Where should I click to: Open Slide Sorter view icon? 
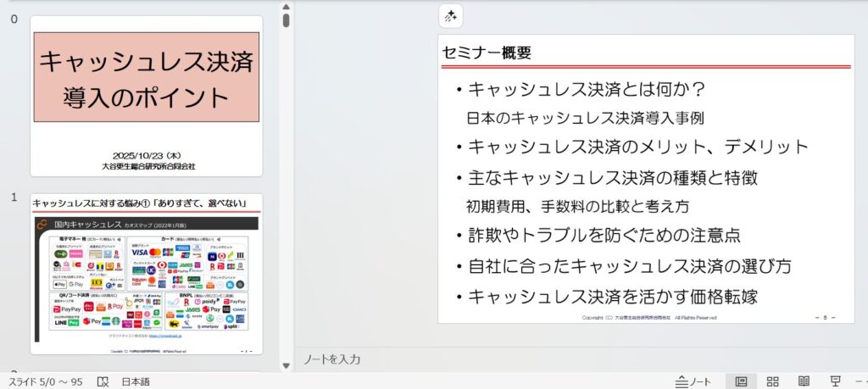pyautogui.click(x=772, y=381)
